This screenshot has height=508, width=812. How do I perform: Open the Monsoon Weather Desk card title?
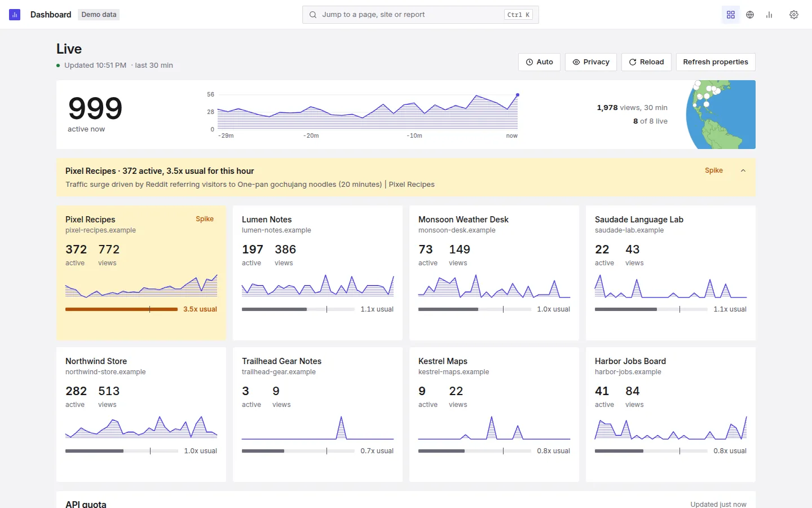464,220
